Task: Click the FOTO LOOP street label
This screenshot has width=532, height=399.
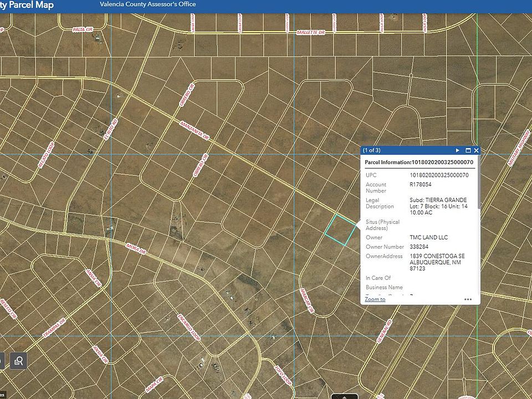Action: click(283, 376)
